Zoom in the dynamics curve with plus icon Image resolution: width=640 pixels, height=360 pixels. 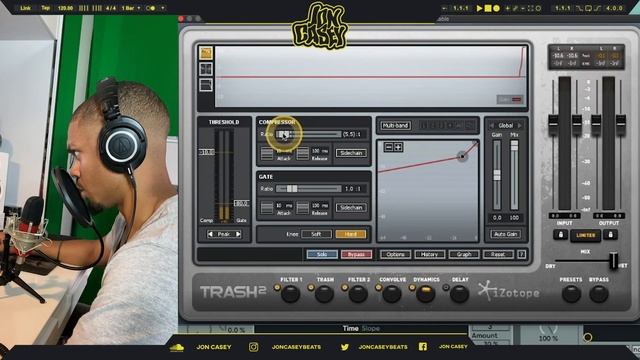[398, 147]
